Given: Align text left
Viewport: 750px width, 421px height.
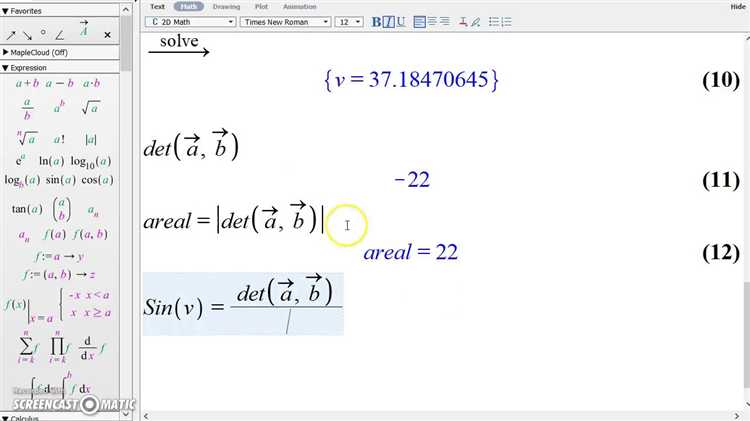Looking at the screenshot, I should point(419,22).
